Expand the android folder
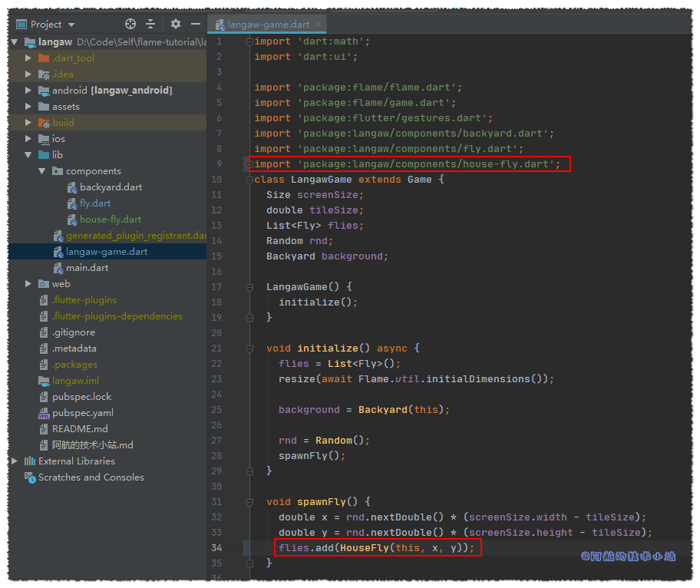Screen dimensions: 700x588 tap(28, 91)
